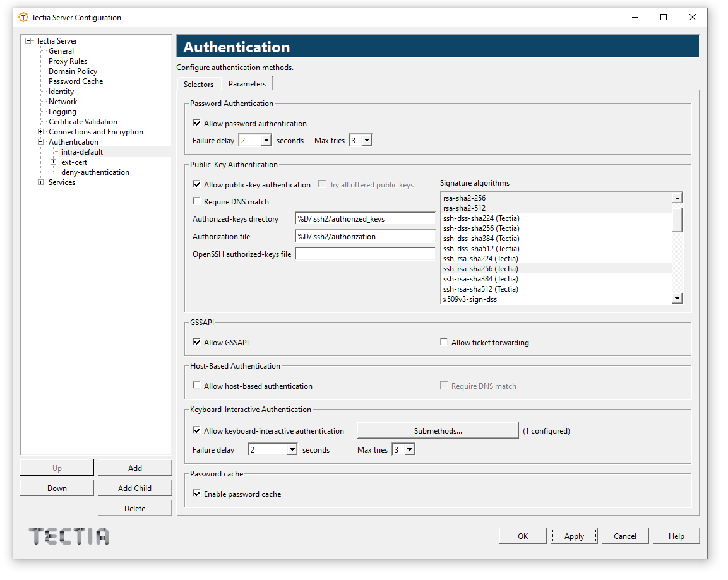Click the Add Child button
The width and height of the screenshot is (728, 580).
coord(135,488)
